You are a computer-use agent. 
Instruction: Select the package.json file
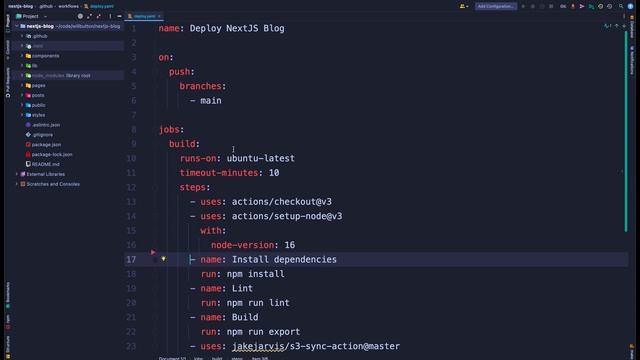[x=43, y=144]
